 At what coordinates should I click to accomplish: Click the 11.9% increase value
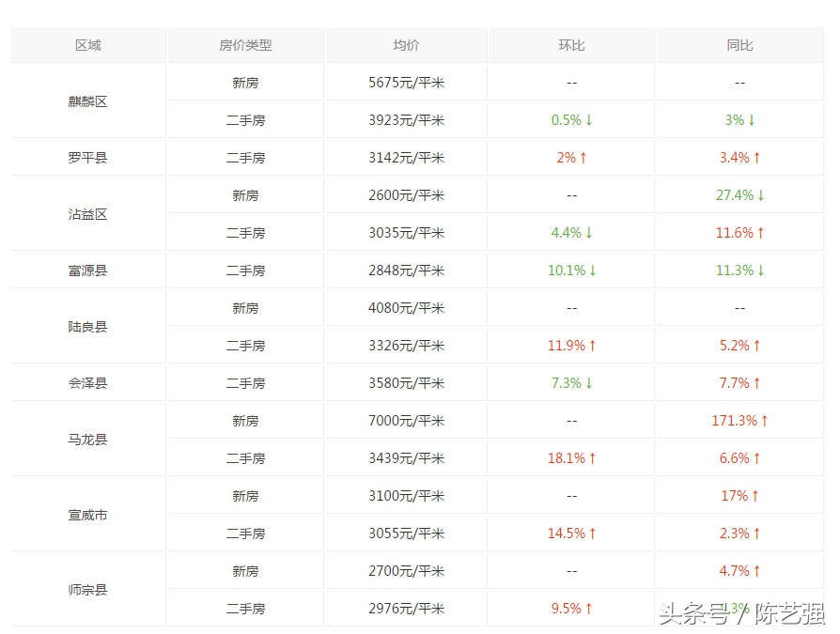point(571,346)
